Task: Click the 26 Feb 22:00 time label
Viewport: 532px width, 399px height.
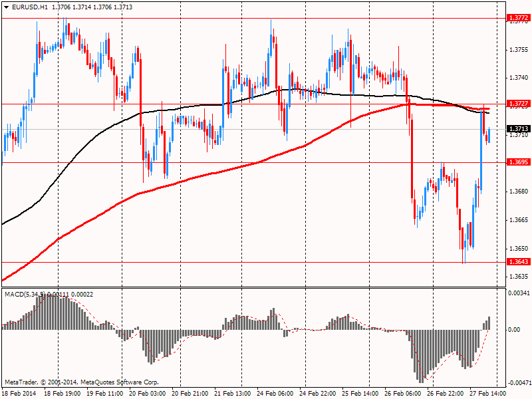Action: 445,393
